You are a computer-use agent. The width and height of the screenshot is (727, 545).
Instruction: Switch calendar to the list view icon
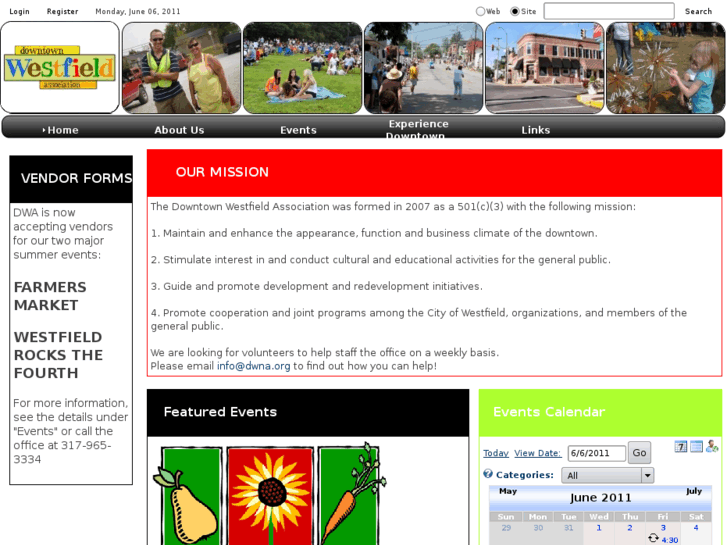click(696, 447)
